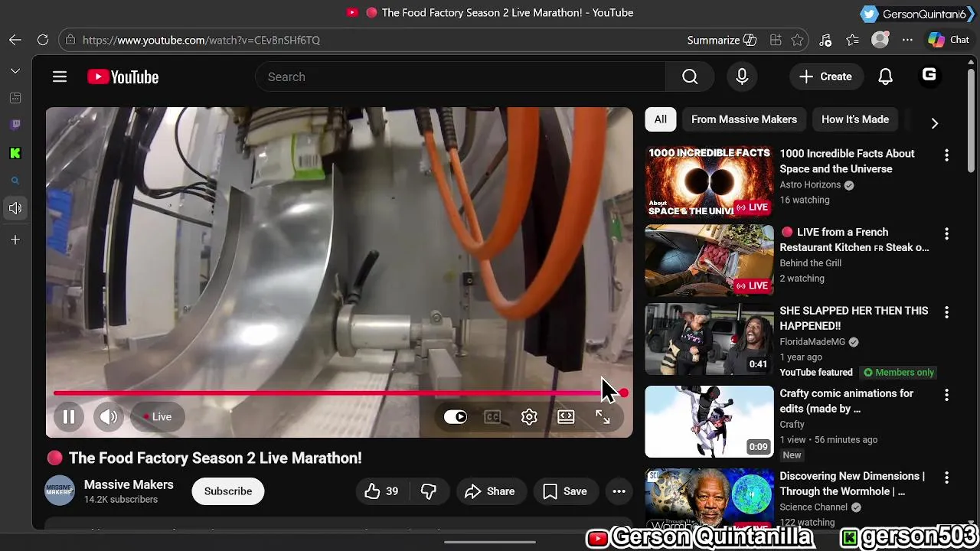Open browser three-dot menu
Image resolution: width=980 pixels, height=551 pixels.
908,40
